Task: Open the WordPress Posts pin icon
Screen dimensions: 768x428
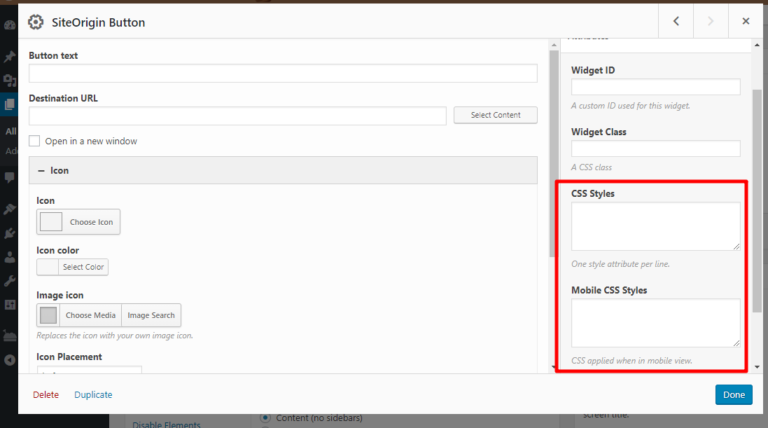Action: point(9,57)
